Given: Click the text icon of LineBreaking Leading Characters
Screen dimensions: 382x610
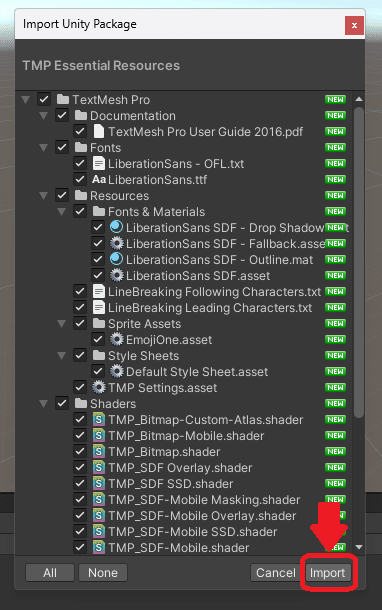Looking at the screenshot, I should coord(99,307).
